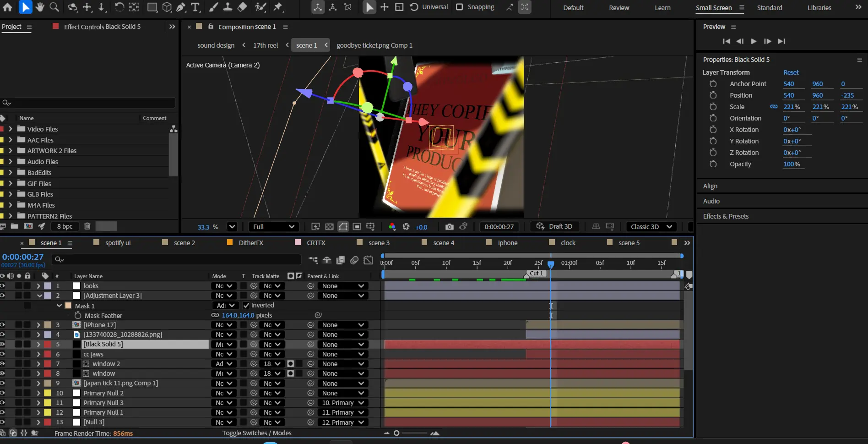Open the Review workspace
The image size is (868, 444).
618,8
